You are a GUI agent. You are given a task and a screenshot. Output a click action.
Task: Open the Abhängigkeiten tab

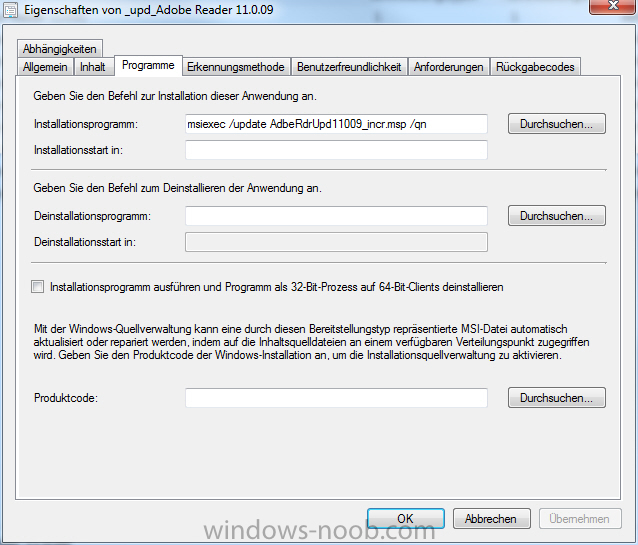click(60, 49)
